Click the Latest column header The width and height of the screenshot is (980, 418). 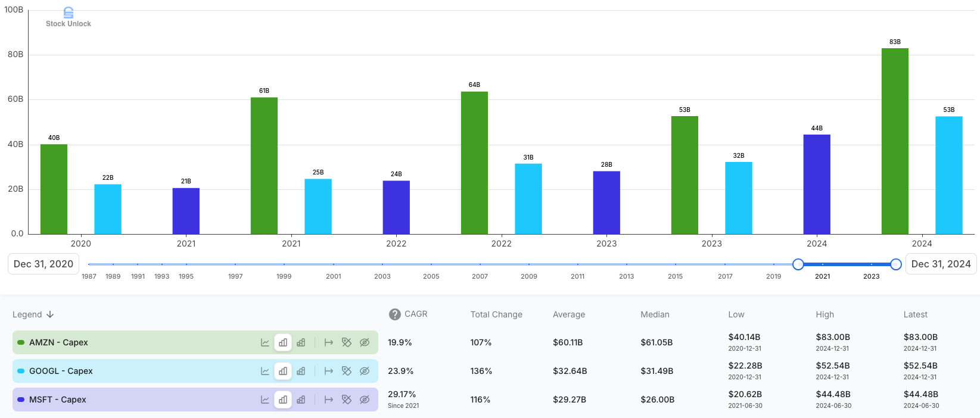tap(916, 314)
